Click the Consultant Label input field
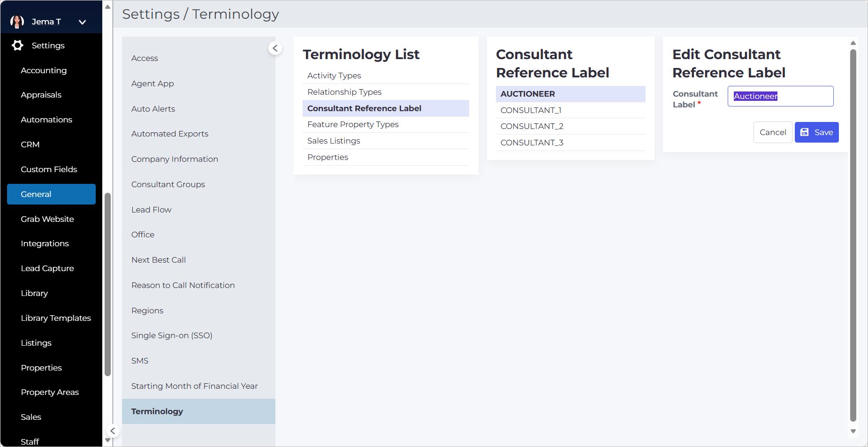 pyautogui.click(x=780, y=96)
